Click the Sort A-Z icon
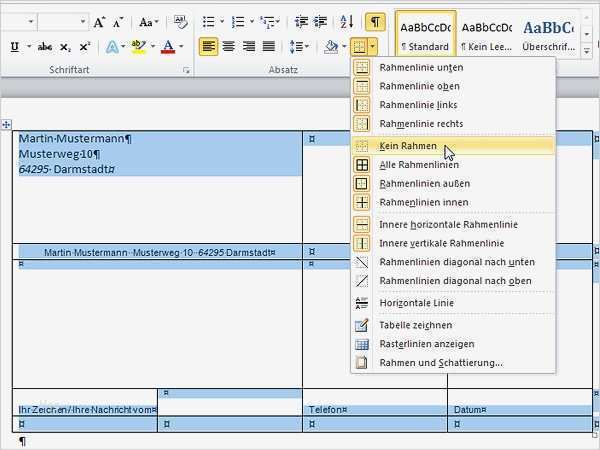600x450 pixels. coord(347,22)
